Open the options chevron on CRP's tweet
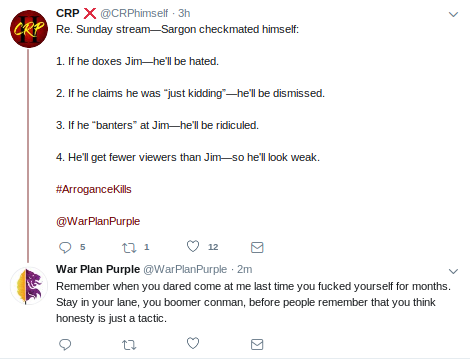 (x=453, y=14)
